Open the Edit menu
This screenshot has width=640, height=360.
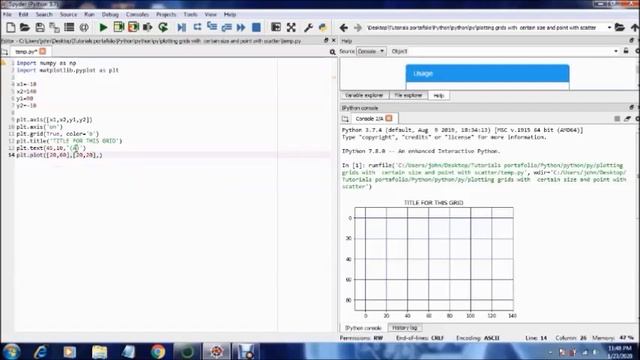click(24, 14)
